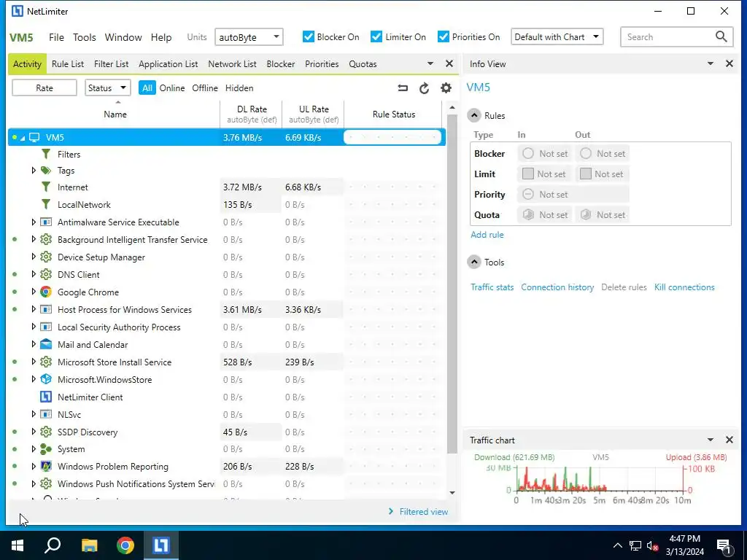The image size is (747, 560).
Task: Click the Filters funnel icon
Action: click(46, 154)
